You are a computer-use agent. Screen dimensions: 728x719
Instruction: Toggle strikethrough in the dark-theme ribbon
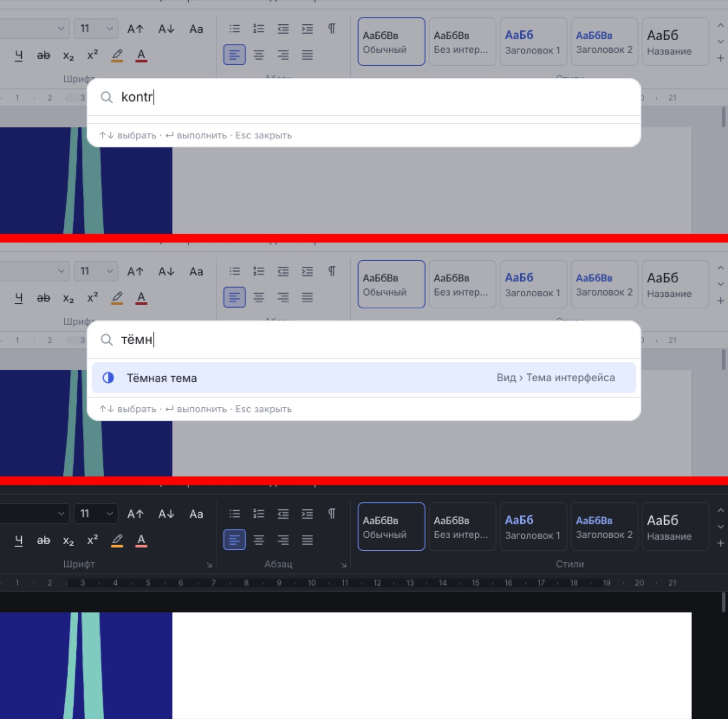pyautogui.click(x=43, y=540)
